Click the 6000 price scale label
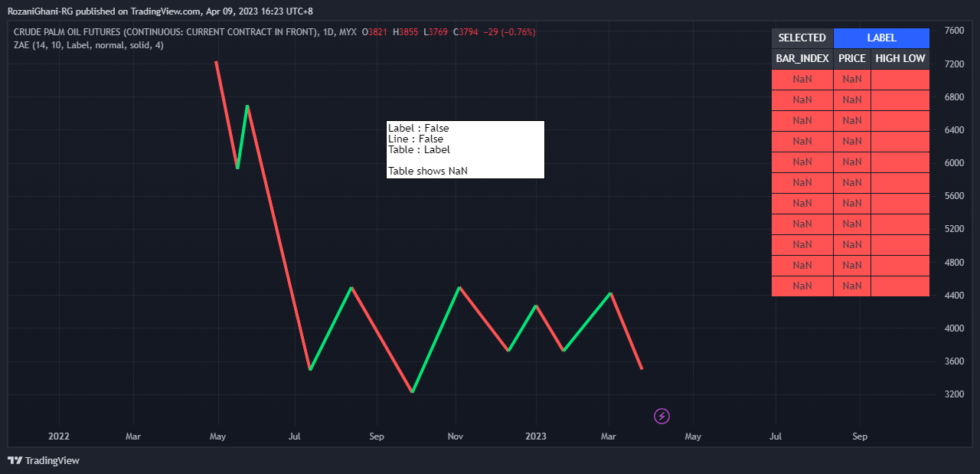This screenshot has height=474, width=980. click(x=954, y=163)
